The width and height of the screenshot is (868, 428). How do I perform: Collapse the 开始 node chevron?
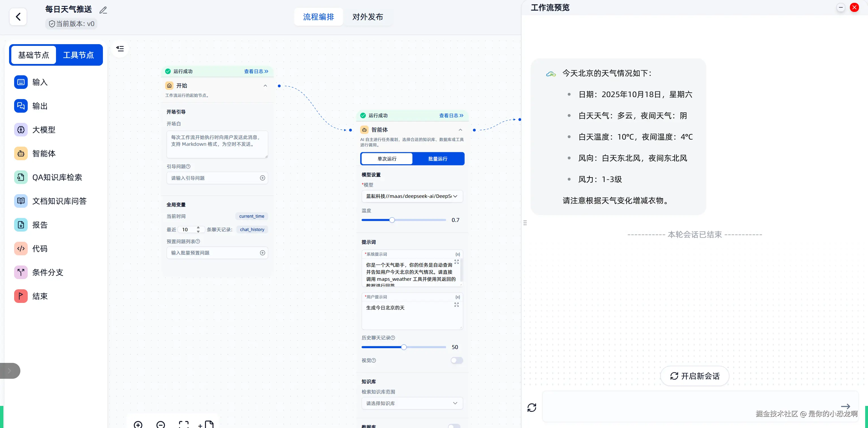[x=265, y=86]
